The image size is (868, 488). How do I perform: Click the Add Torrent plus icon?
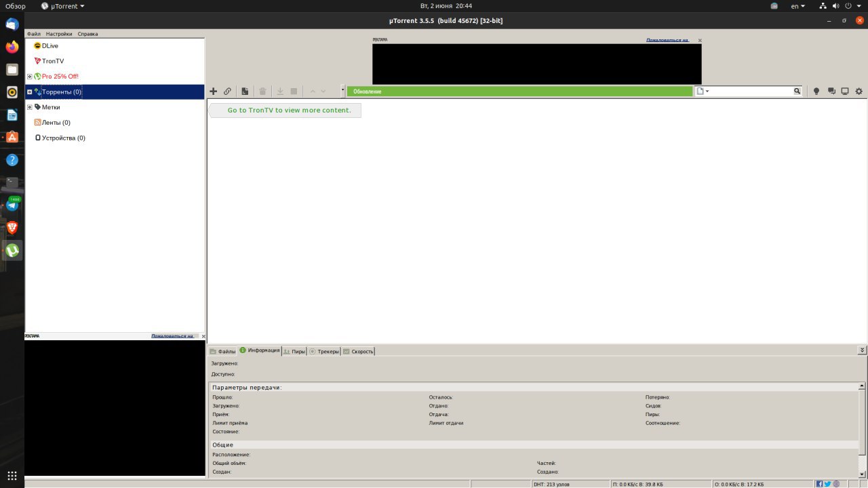pos(213,91)
